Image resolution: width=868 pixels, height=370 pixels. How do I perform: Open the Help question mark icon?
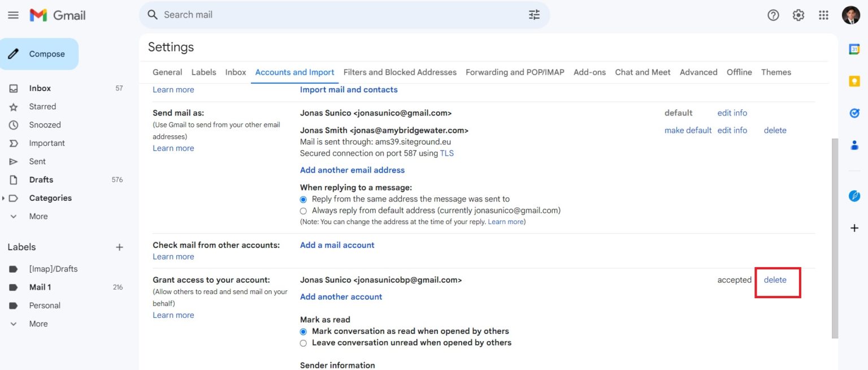pos(772,15)
